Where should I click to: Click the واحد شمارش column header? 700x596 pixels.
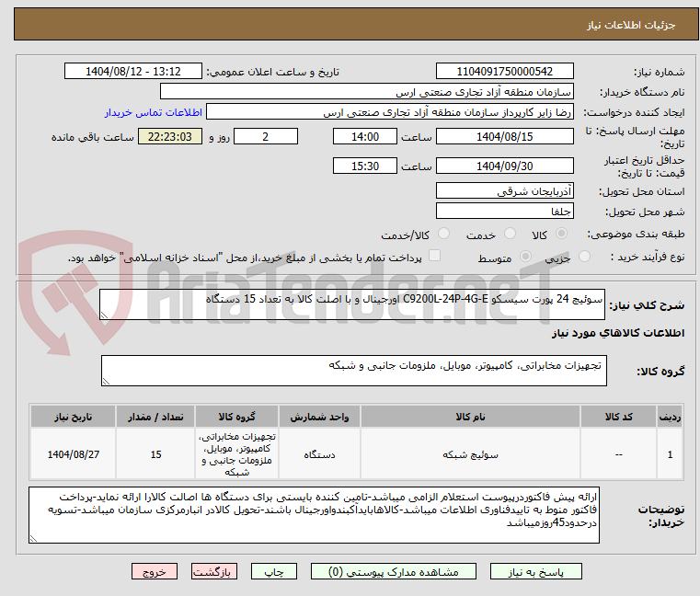coord(319,417)
